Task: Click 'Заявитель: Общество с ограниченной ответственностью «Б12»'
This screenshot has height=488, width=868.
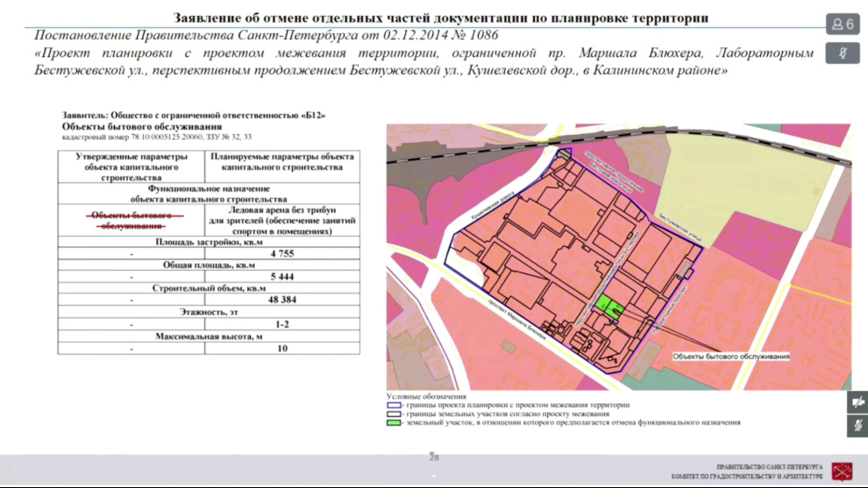Action: point(194,115)
